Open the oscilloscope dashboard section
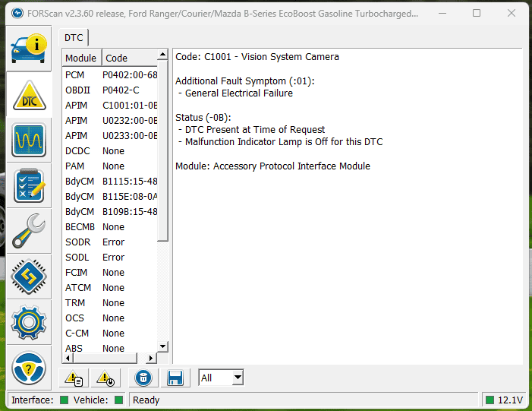 29,140
